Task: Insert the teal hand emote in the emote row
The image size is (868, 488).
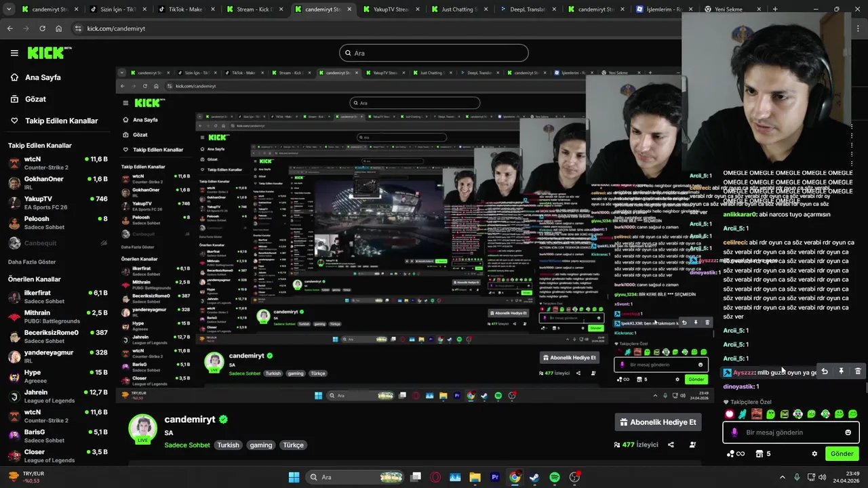Action: [x=743, y=414]
